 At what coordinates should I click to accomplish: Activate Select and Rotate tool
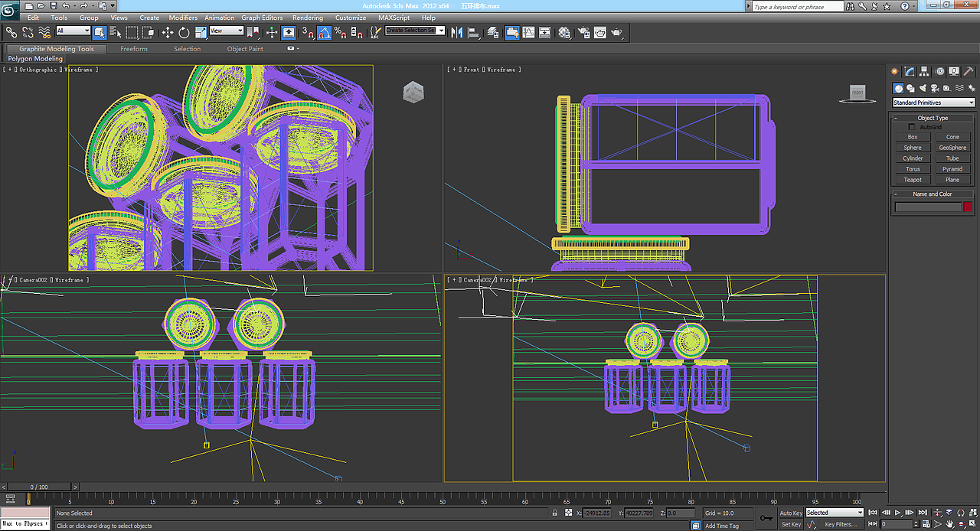[184, 32]
